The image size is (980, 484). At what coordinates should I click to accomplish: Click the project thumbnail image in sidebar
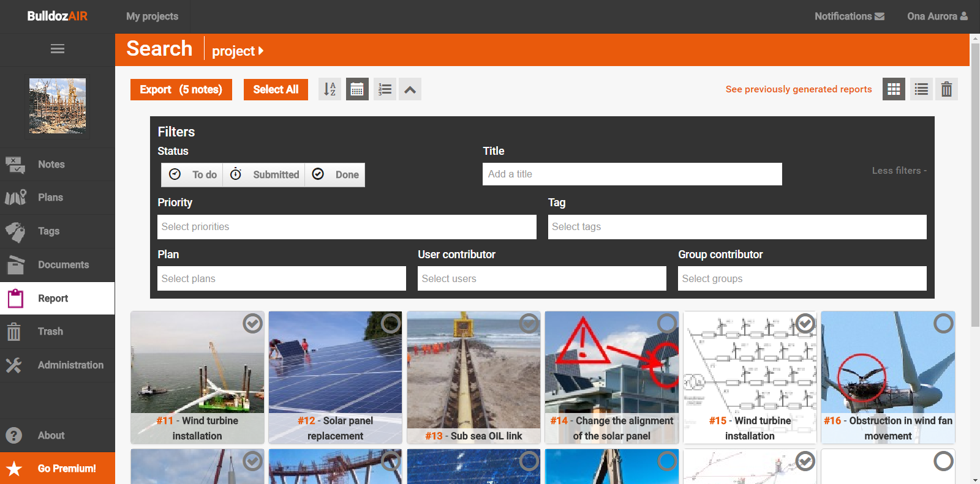click(58, 106)
